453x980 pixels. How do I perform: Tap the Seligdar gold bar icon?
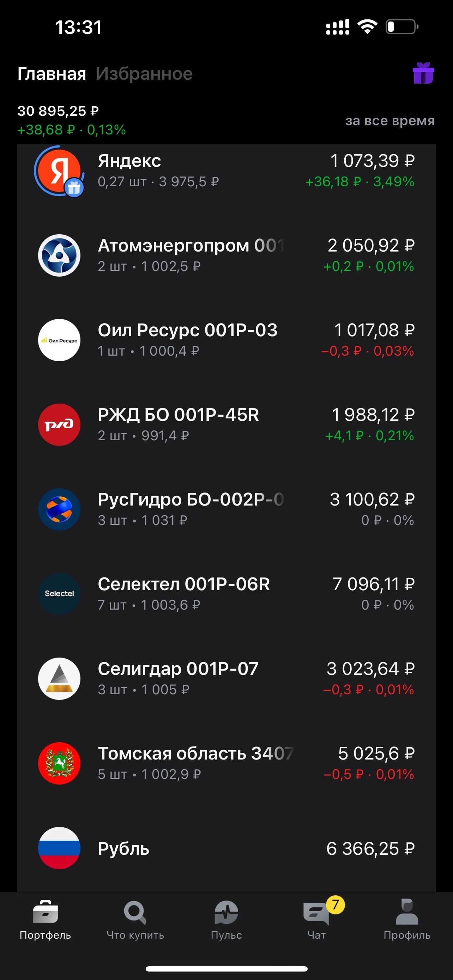(59, 679)
